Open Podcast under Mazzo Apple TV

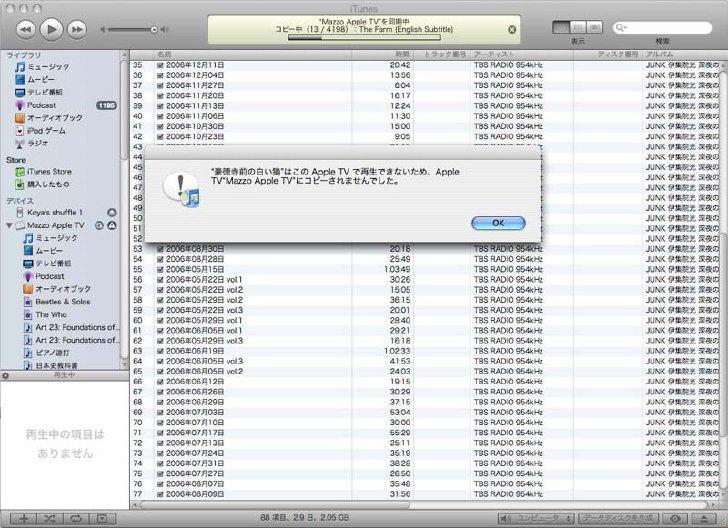50,276
